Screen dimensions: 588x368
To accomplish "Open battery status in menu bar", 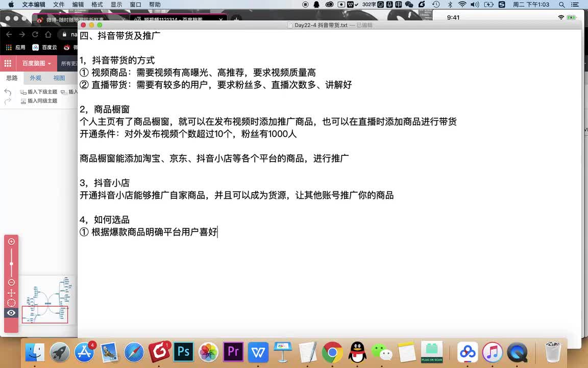I will [488, 5].
